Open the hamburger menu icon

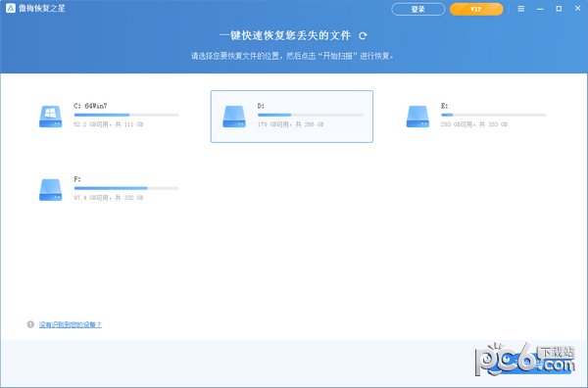[521, 9]
